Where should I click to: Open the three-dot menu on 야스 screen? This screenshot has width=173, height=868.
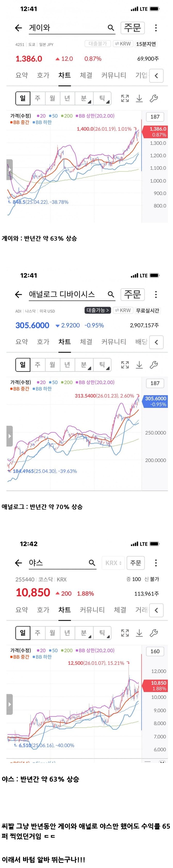(x=156, y=562)
